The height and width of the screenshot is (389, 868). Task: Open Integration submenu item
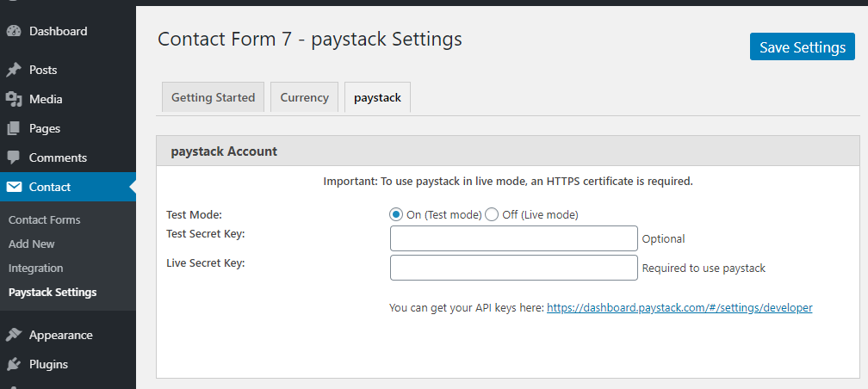tap(36, 269)
